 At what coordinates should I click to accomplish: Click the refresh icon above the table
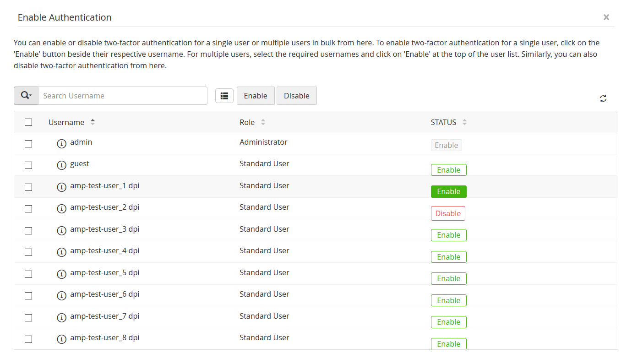click(603, 98)
